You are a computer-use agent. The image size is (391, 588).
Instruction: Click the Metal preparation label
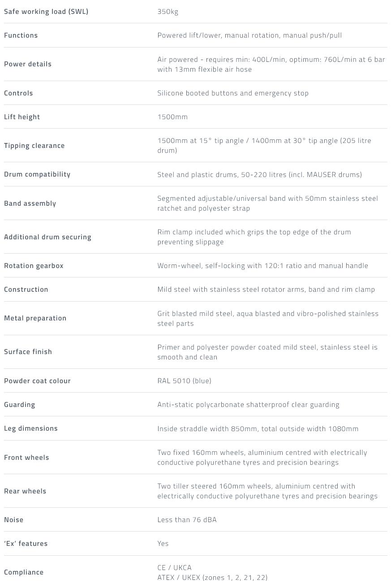[x=35, y=318]
